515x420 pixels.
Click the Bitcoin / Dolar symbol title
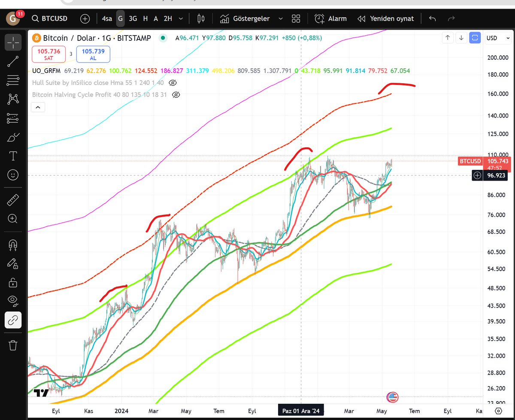(97, 38)
